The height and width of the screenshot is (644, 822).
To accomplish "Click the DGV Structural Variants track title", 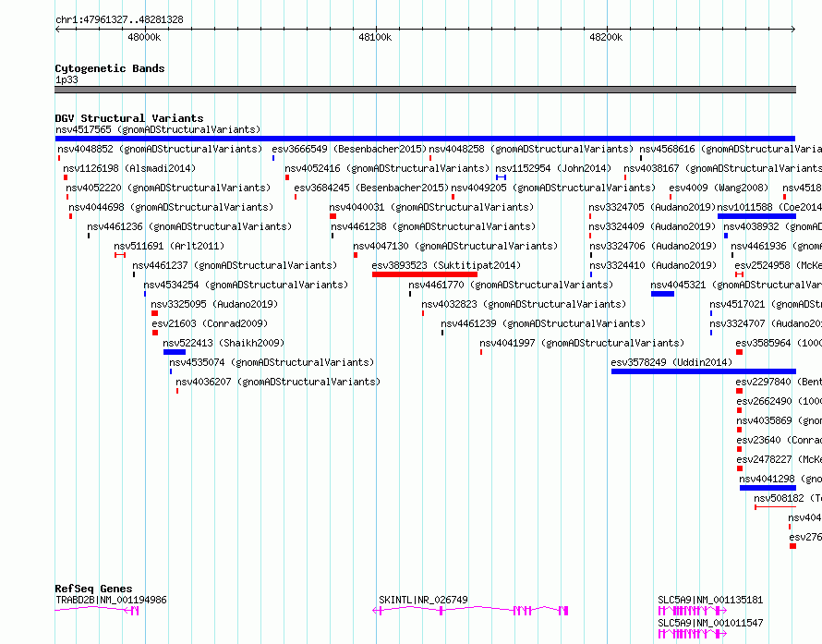I will 129,118.
